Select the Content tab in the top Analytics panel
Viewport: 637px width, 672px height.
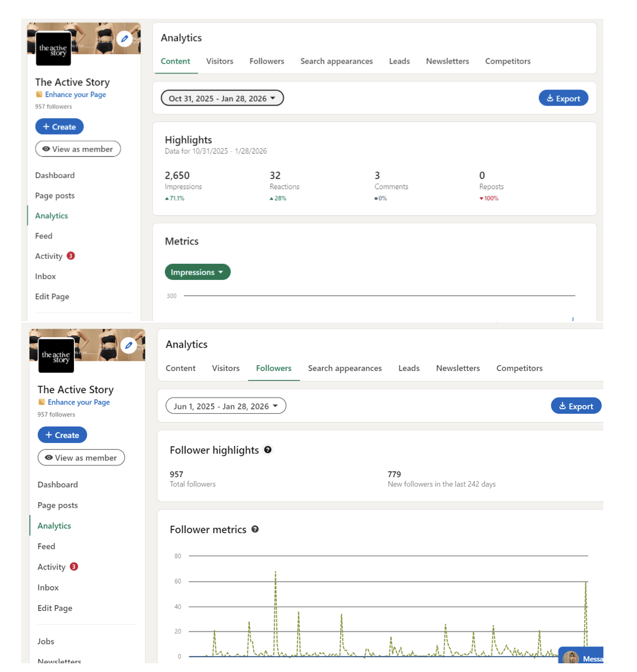click(x=175, y=61)
